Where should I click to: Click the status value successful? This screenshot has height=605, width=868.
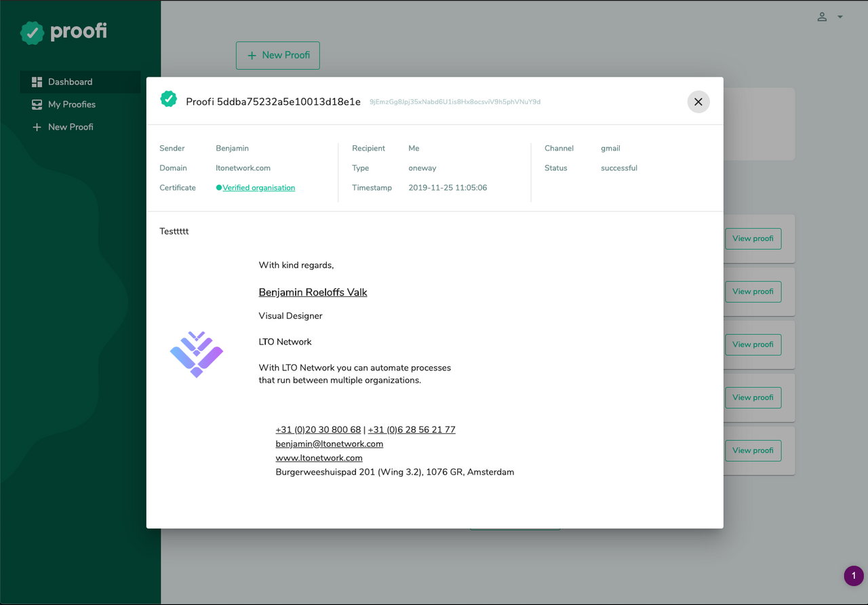coord(619,168)
